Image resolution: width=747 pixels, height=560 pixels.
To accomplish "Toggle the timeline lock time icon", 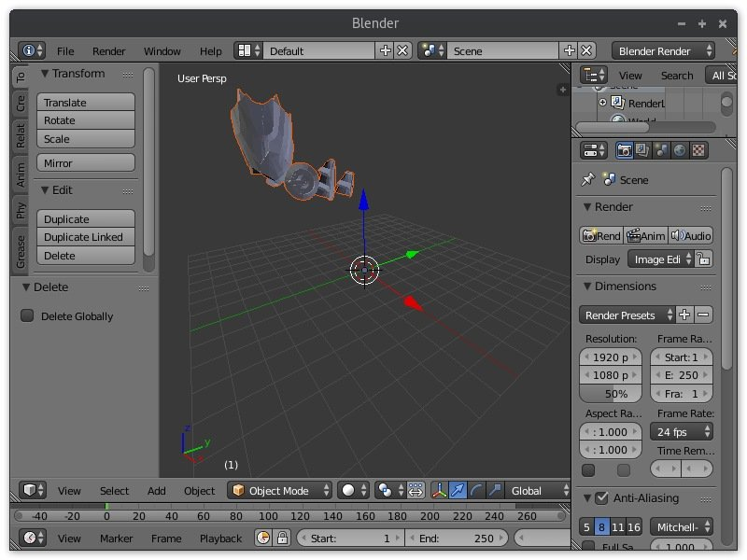I will click(282, 539).
